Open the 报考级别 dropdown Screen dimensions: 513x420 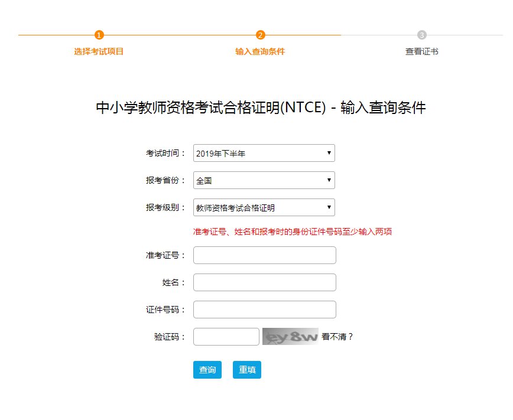(x=264, y=208)
